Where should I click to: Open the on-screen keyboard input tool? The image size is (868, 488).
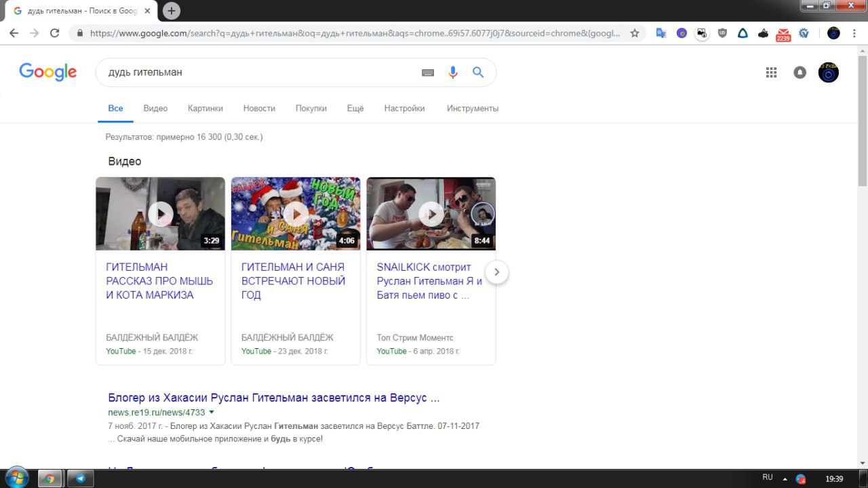pyautogui.click(x=428, y=73)
